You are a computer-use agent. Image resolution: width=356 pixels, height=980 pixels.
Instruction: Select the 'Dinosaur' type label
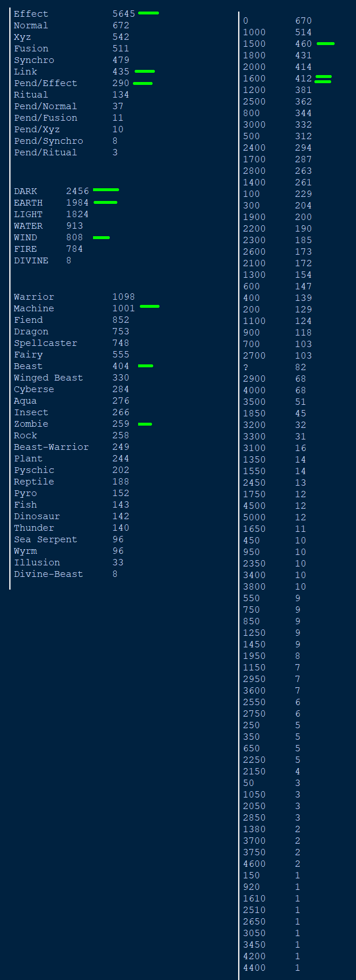[x=37, y=516]
